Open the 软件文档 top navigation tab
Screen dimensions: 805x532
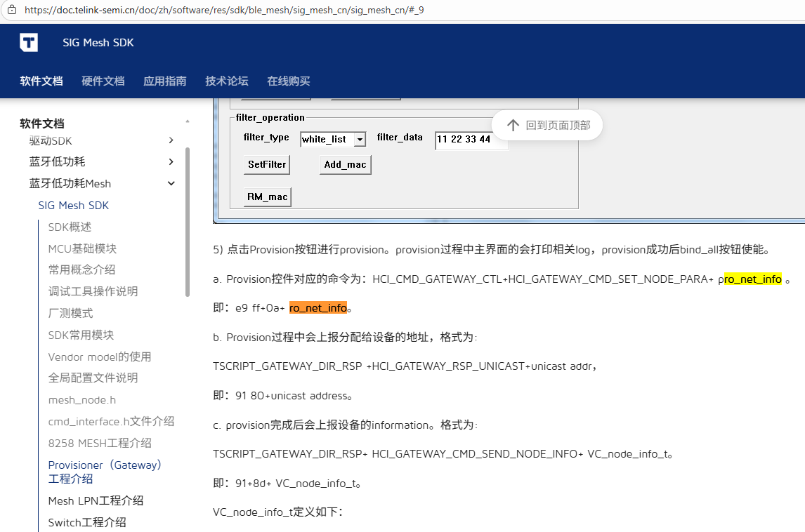(x=41, y=81)
